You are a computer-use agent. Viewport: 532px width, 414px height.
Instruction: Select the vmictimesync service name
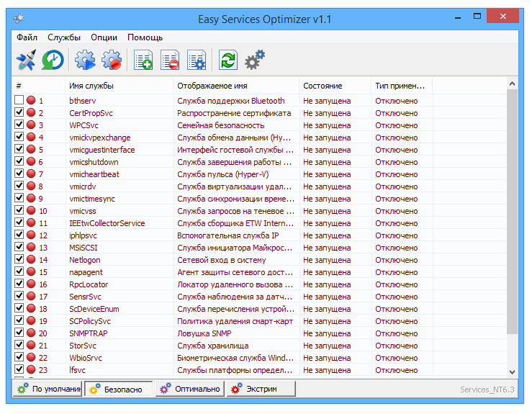(x=92, y=199)
